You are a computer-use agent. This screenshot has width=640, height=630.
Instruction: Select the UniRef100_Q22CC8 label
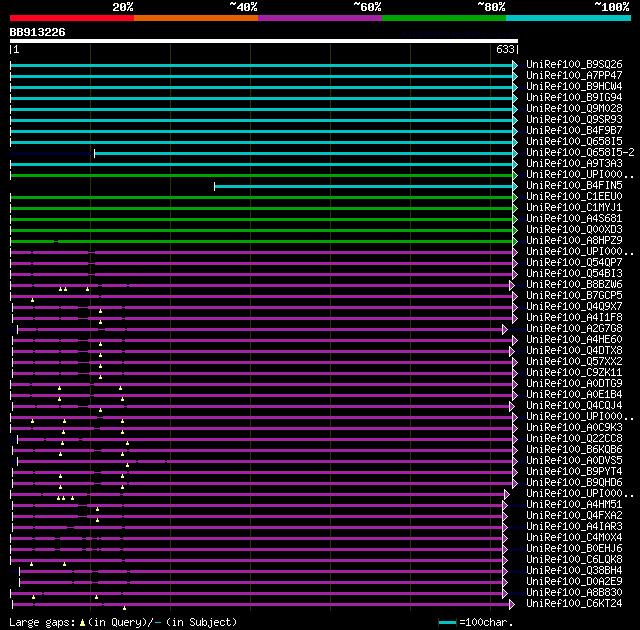click(x=574, y=439)
